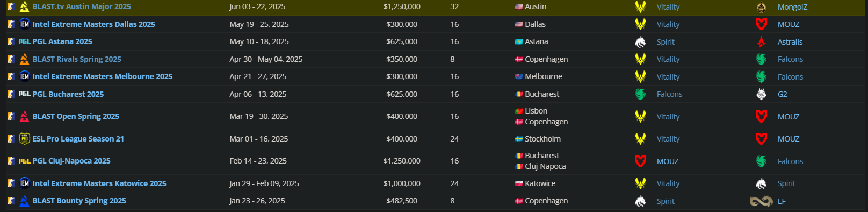Click Falcons runner-up link in Melbourne row
The image size is (868, 212).
tap(790, 77)
